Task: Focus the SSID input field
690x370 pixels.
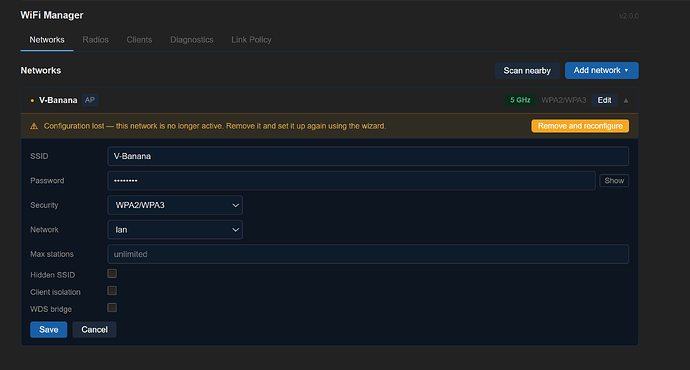Action: click(x=368, y=156)
